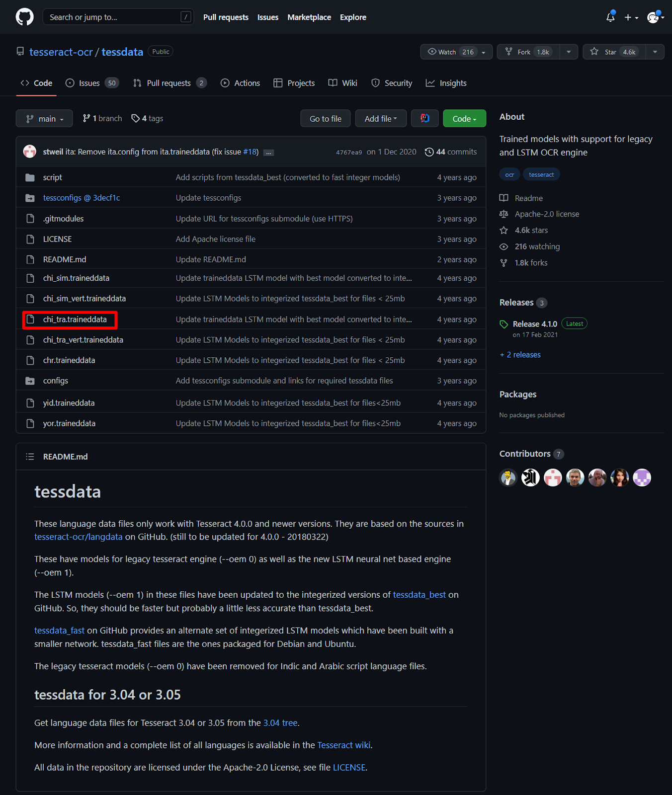This screenshot has width=672, height=795.
Task: Toggle README table of contents icon
Action: click(x=30, y=457)
